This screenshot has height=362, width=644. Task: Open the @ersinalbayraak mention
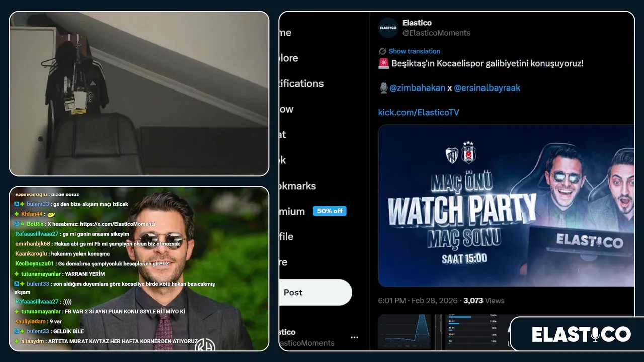point(487,88)
